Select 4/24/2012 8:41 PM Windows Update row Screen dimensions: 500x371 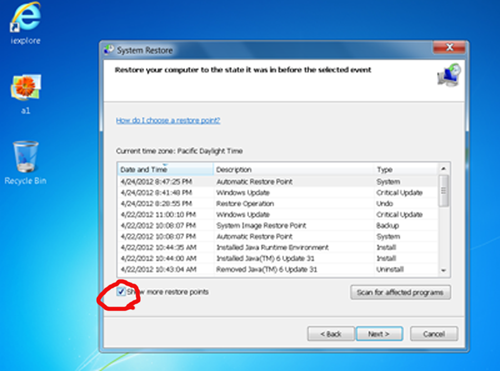click(278, 193)
